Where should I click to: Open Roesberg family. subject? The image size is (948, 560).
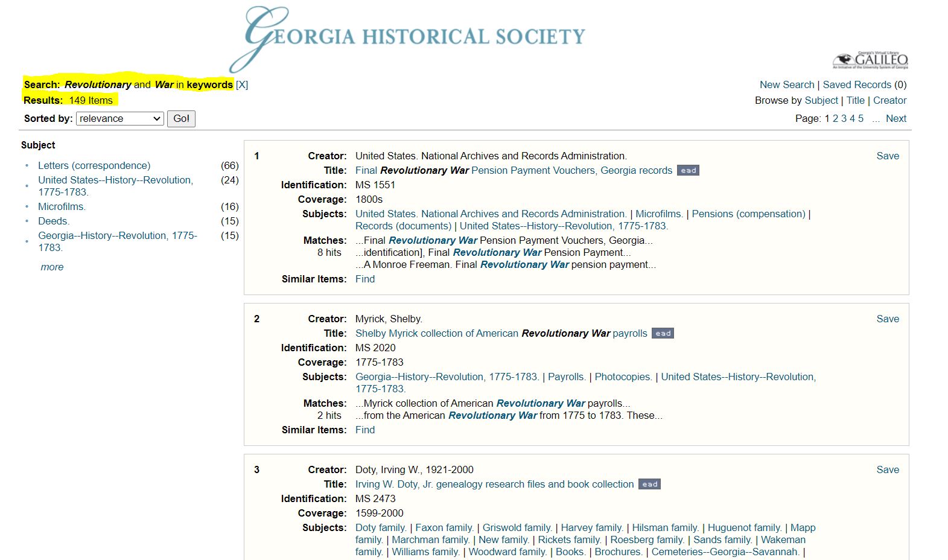[647, 539]
